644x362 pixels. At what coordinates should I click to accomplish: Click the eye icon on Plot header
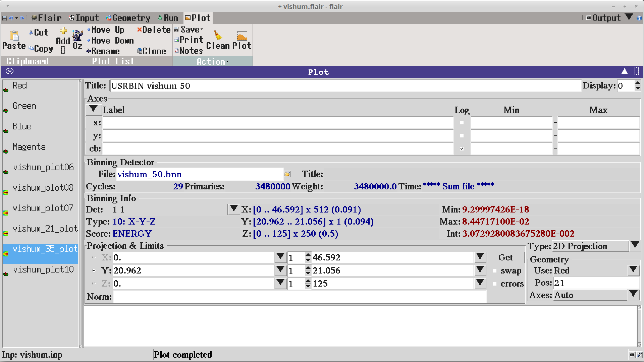(x=10, y=71)
